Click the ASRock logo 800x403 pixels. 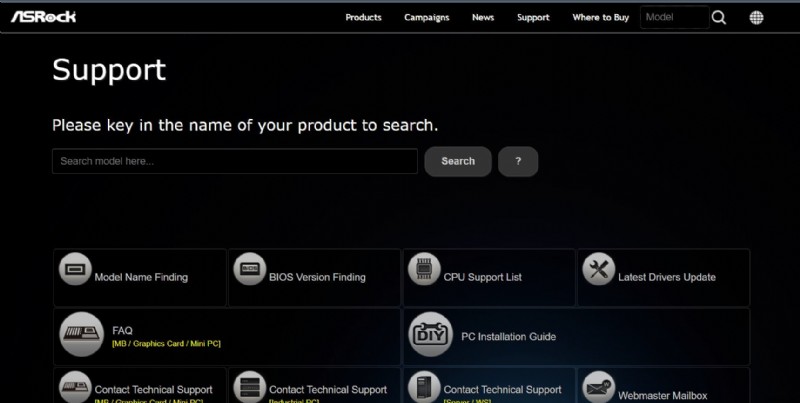pyautogui.click(x=43, y=17)
